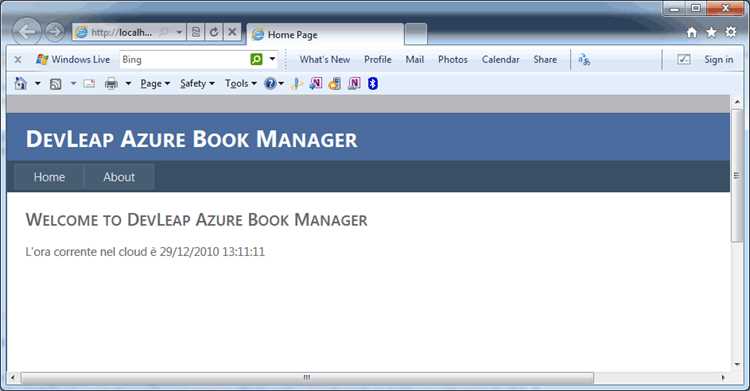
Task: Open browser settings gear icon
Action: click(x=731, y=32)
